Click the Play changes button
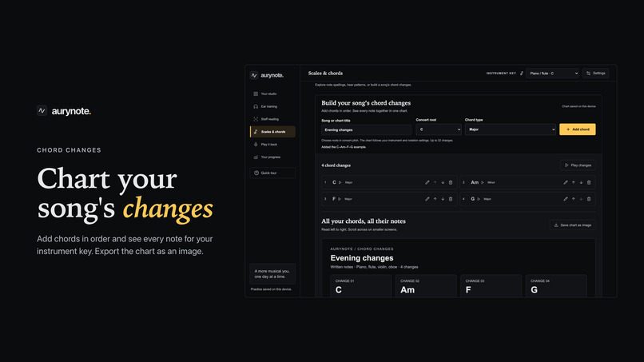Viewport: 644px width, 362px height. [578, 165]
